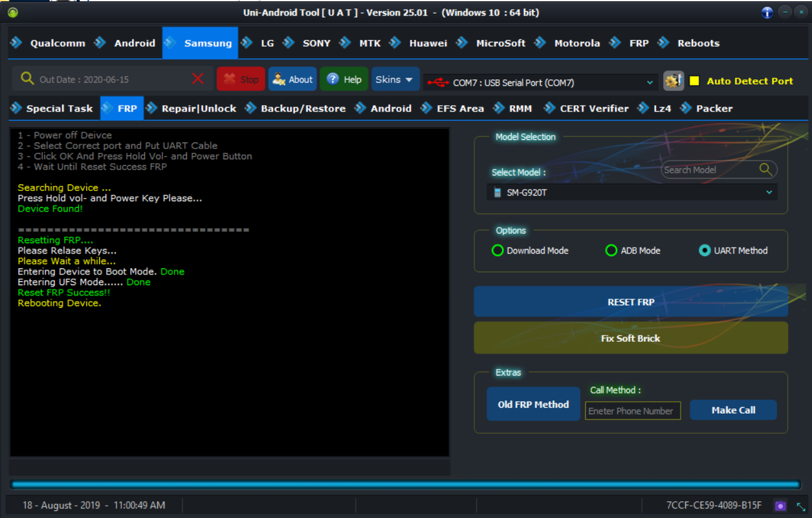Viewport: 812px width, 518px height.
Task: Click the Stop button
Action: point(241,79)
